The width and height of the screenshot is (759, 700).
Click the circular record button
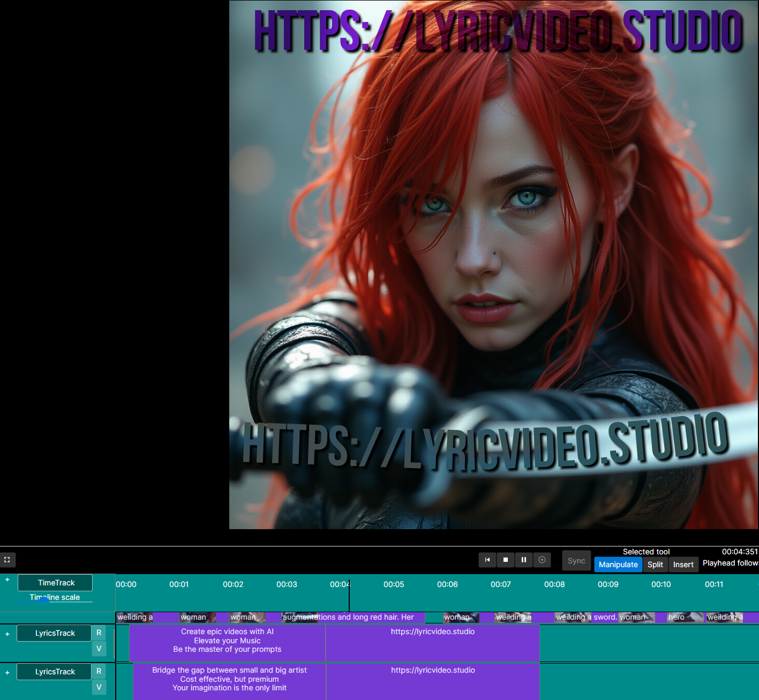point(542,560)
